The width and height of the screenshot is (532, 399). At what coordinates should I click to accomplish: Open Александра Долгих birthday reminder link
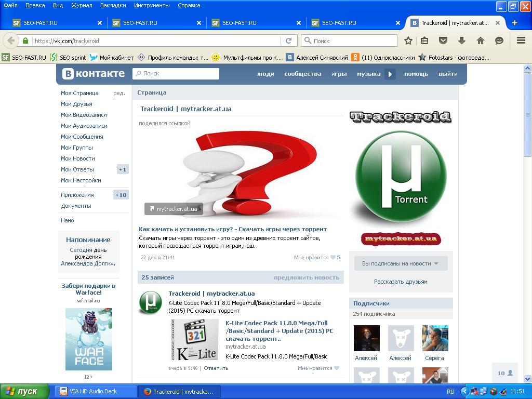click(88, 263)
